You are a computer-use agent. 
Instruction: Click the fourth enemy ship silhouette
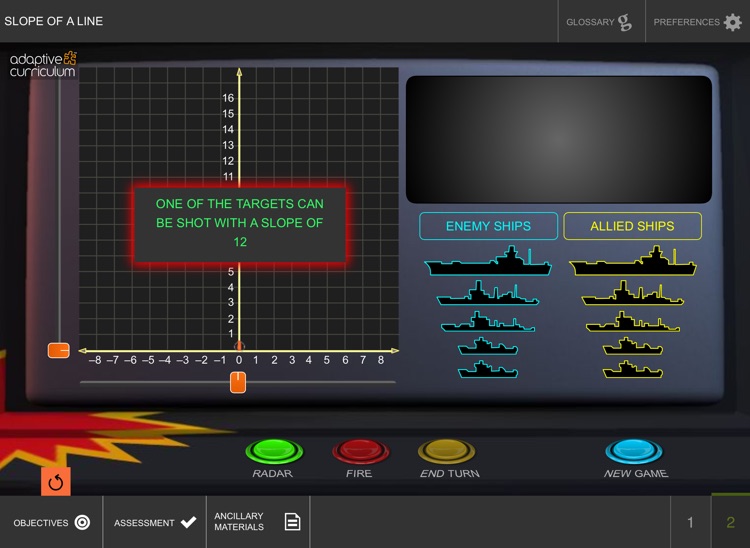tap(488, 346)
